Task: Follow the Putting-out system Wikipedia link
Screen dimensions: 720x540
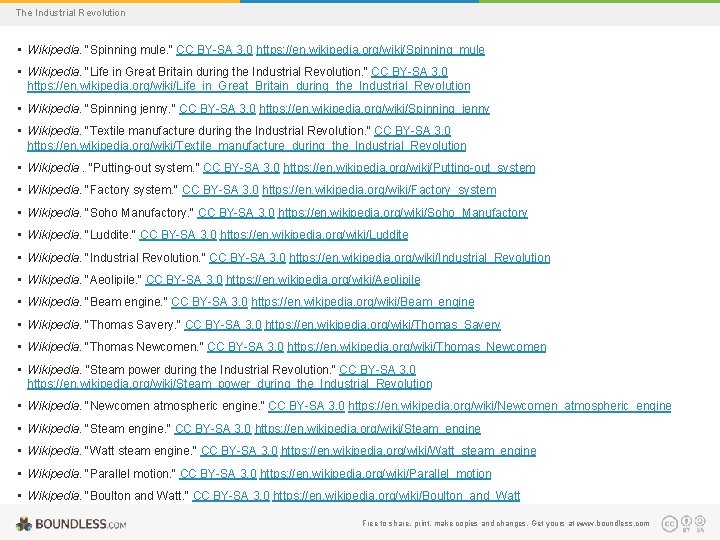Action: (409, 168)
